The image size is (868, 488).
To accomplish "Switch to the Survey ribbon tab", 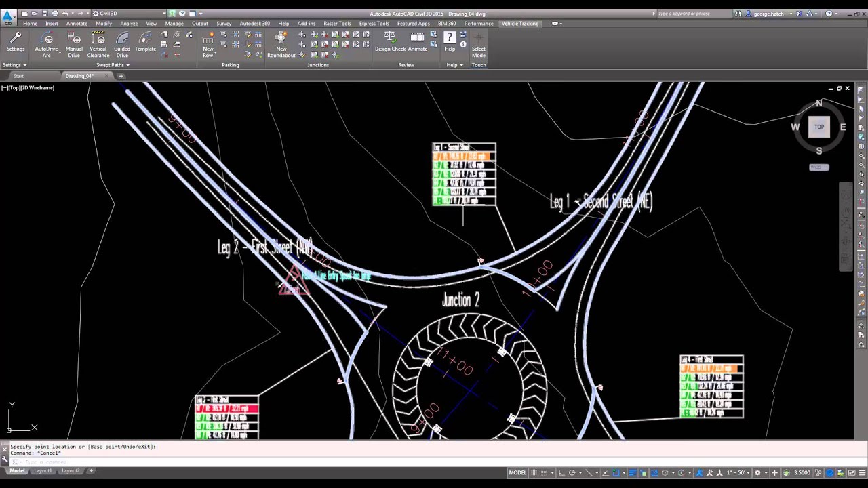I will 224,24.
